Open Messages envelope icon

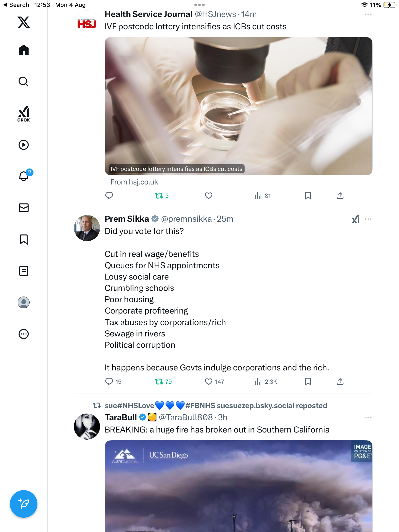[x=24, y=208]
